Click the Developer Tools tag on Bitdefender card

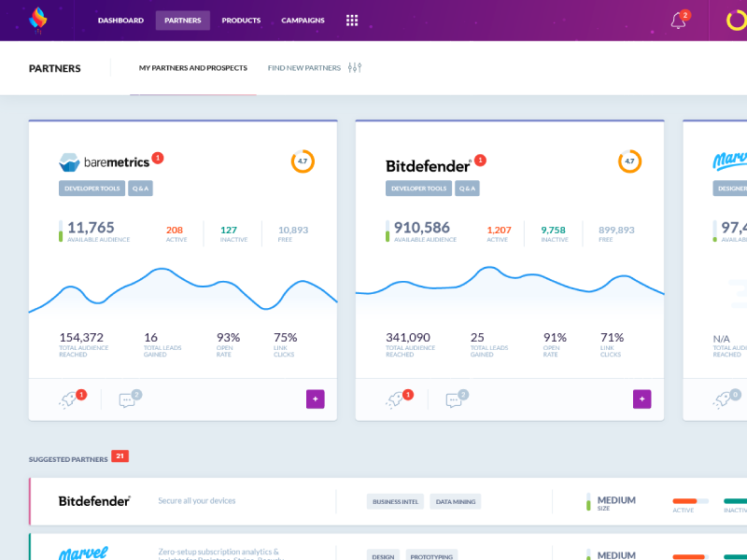[x=418, y=189]
